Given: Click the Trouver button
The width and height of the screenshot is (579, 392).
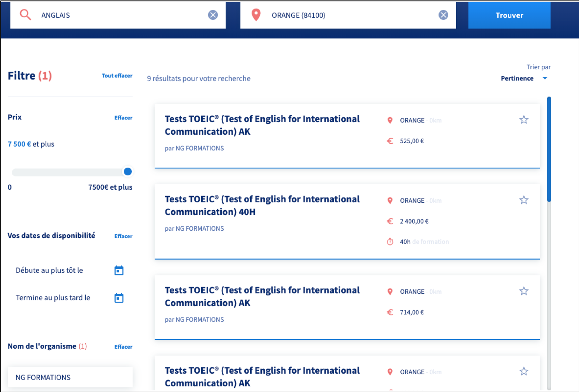Looking at the screenshot, I should click(x=509, y=15).
